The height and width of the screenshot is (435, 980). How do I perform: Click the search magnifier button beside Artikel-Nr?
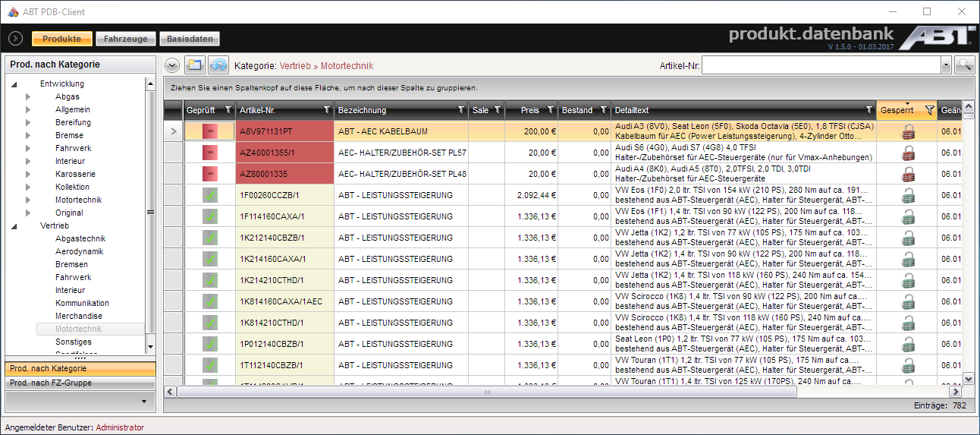(964, 65)
